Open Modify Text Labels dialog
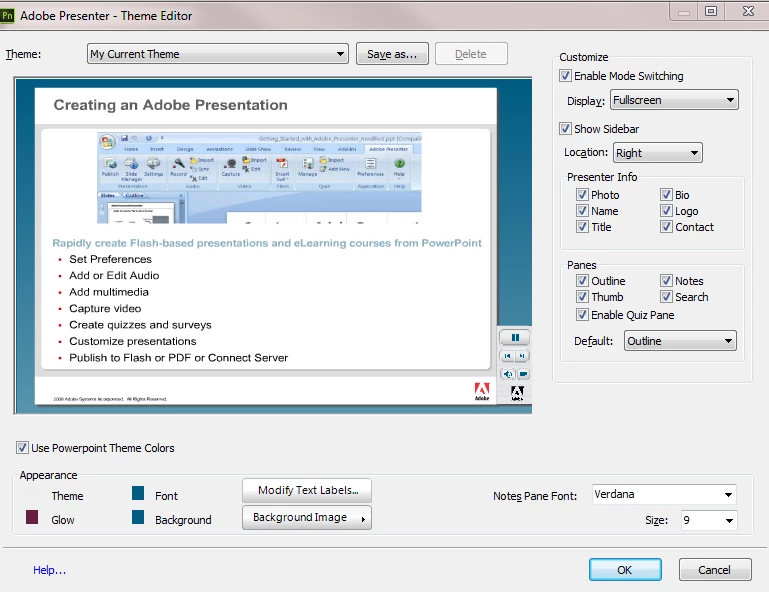This screenshot has width=769, height=592. tap(307, 490)
